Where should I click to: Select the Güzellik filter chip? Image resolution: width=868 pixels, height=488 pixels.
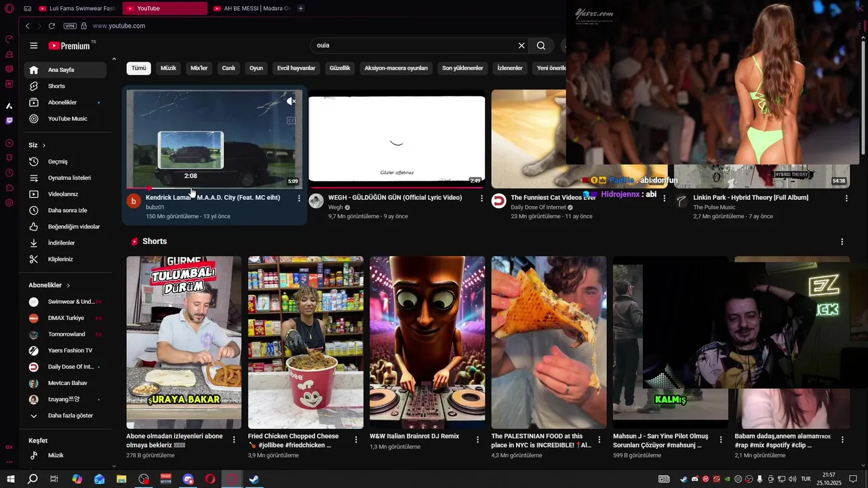340,68
